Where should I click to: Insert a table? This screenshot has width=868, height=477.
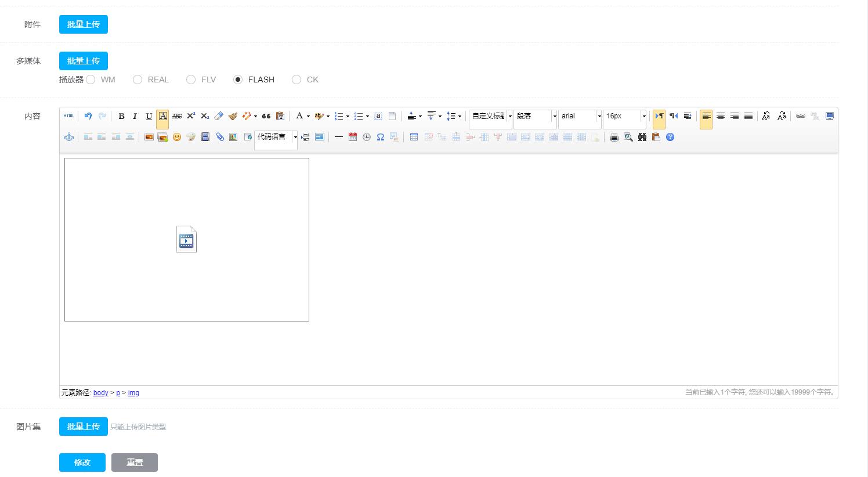(x=414, y=137)
